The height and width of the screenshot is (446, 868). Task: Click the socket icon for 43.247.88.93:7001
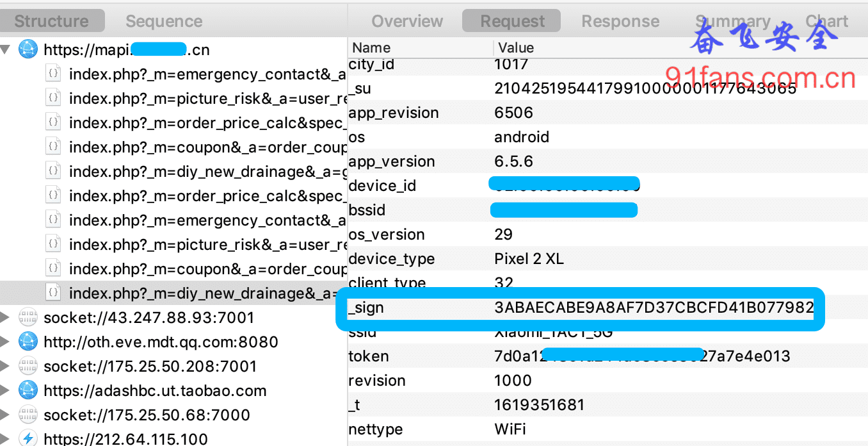[28, 317]
